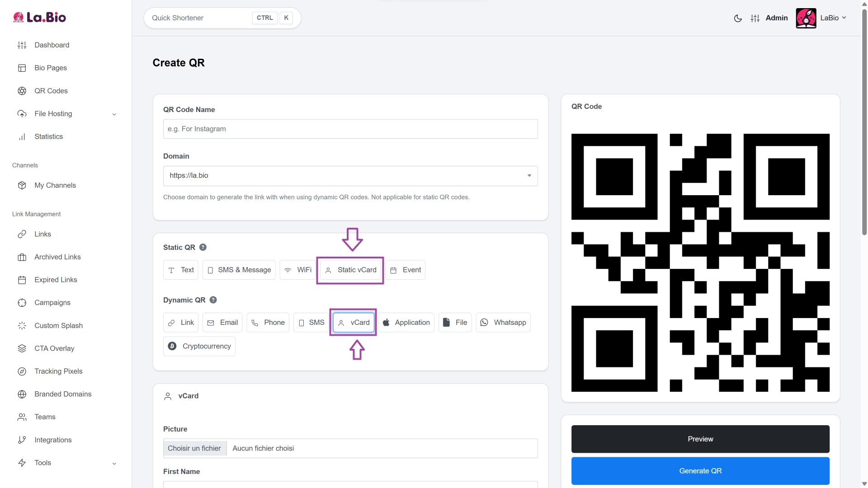This screenshot has height=488, width=868.
Task: Open Branded Domains menu item
Action: (x=63, y=394)
